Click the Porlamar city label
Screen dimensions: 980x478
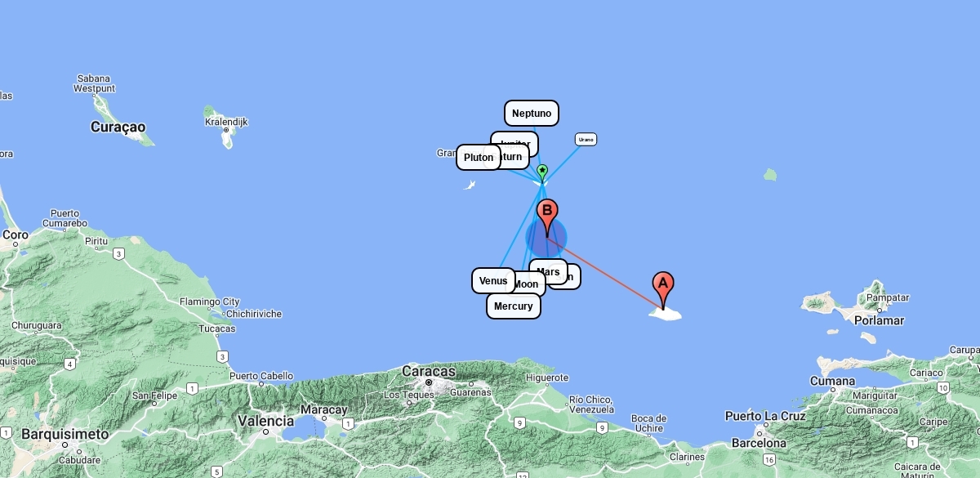[x=879, y=320]
